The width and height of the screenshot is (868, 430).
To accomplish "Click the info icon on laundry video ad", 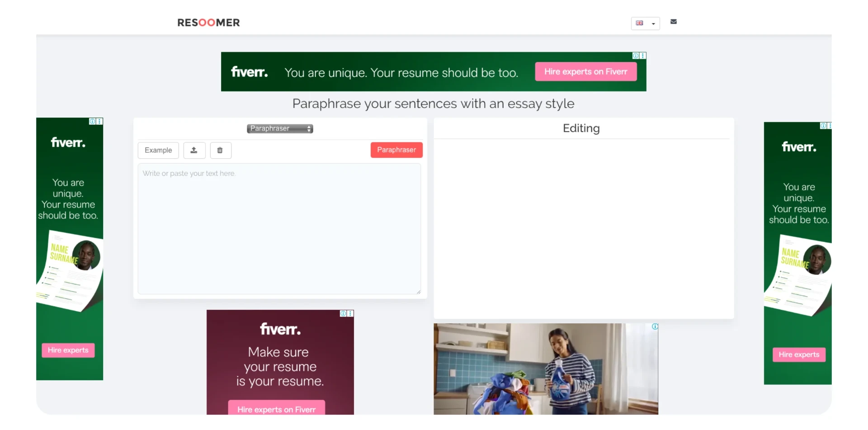I will click(655, 326).
